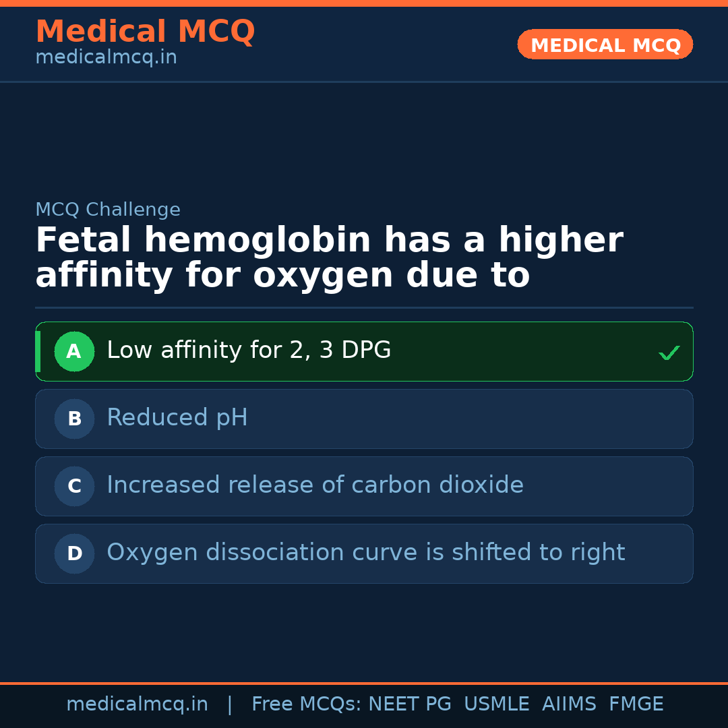Image resolution: width=728 pixels, height=728 pixels.
Task: Click the green checkmark on option A
Action: 669,353
